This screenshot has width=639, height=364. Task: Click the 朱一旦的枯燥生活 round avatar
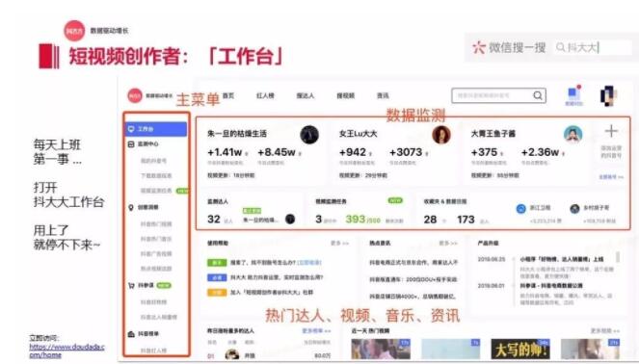tap(309, 135)
